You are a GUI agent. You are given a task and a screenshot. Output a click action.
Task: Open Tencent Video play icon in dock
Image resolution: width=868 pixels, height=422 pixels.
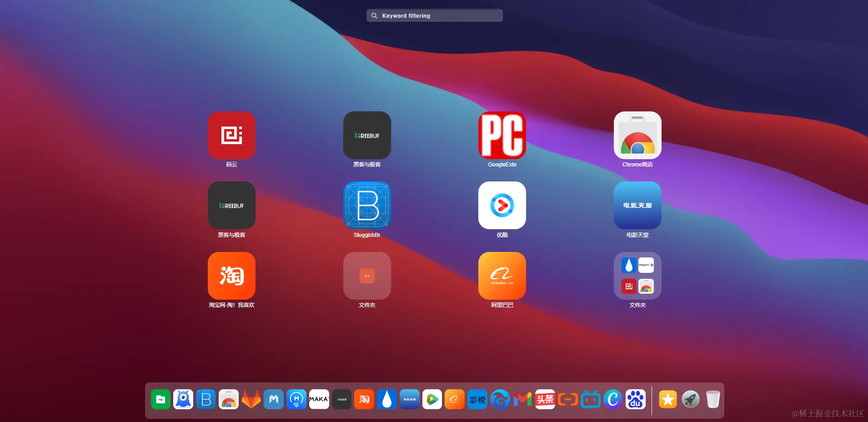coord(432,399)
